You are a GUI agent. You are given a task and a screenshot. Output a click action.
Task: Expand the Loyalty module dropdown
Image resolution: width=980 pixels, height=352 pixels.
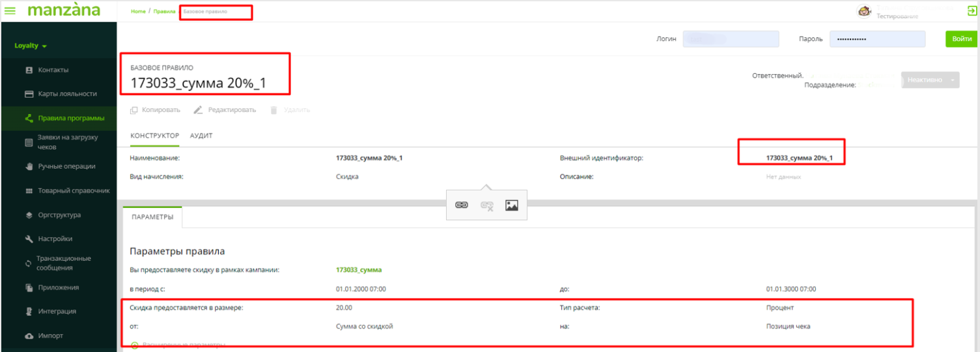[x=31, y=46]
